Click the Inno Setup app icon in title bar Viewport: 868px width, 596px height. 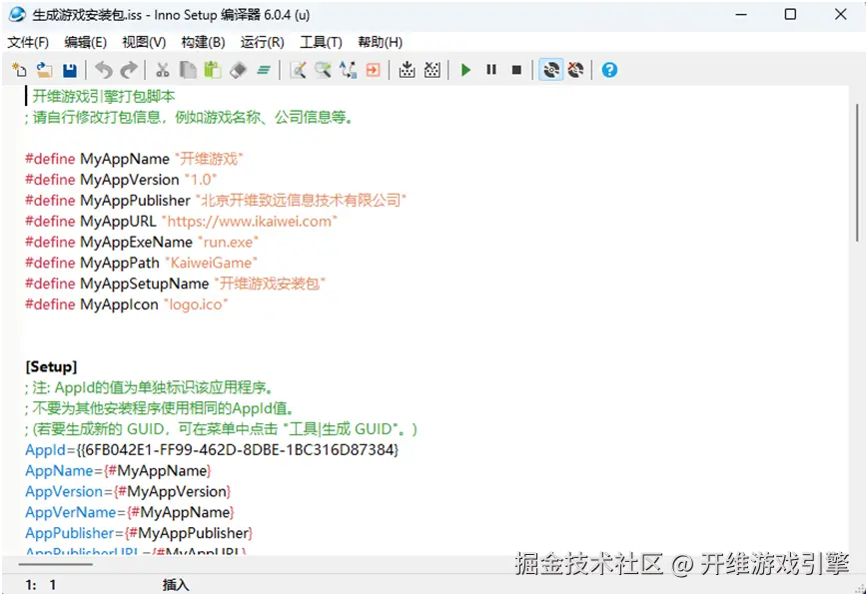tap(17, 14)
